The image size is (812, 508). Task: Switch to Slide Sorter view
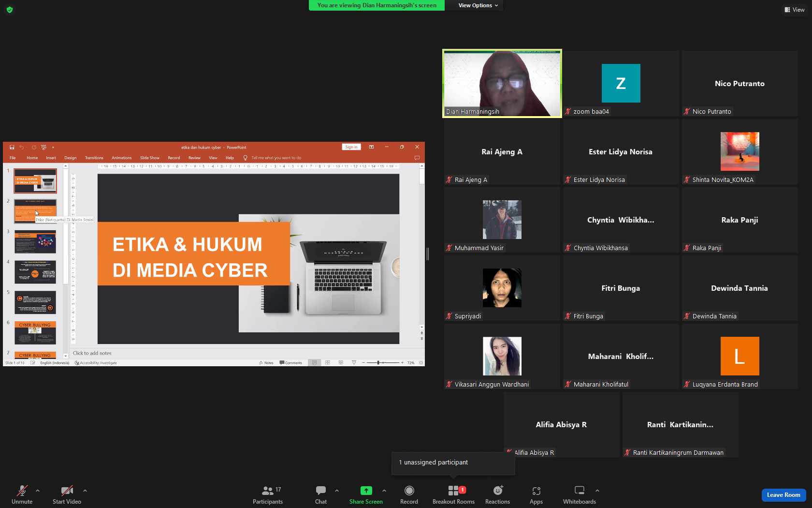328,363
